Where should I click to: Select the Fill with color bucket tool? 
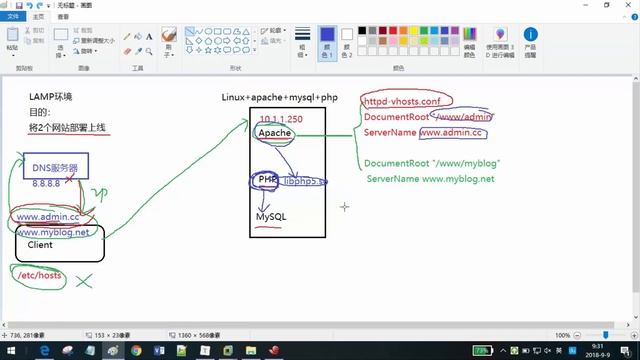(x=138, y=37)
